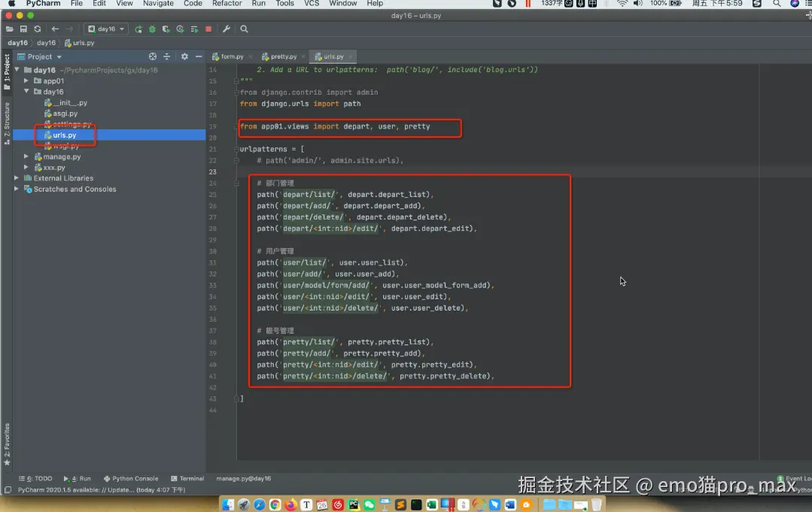Open WeChat from the Dock
The image size is (812, 512).
click(370, 504)
